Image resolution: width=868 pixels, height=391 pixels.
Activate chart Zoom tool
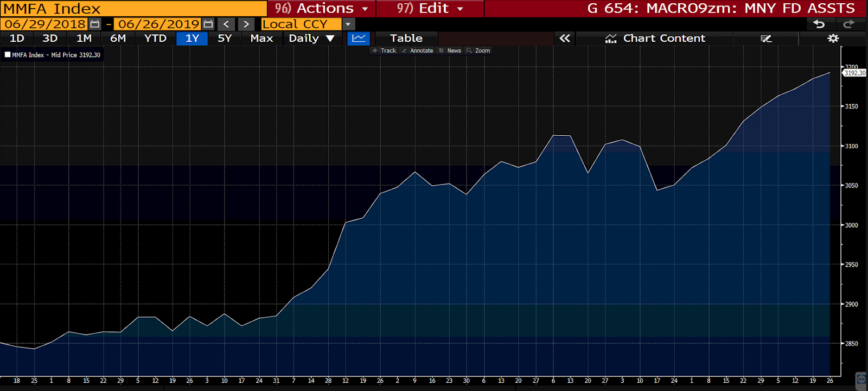478,51
